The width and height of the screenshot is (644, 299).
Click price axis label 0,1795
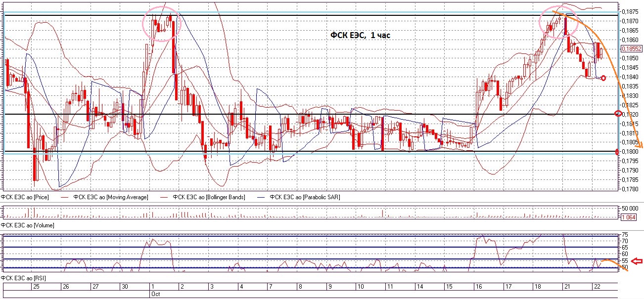pos(629,161)
